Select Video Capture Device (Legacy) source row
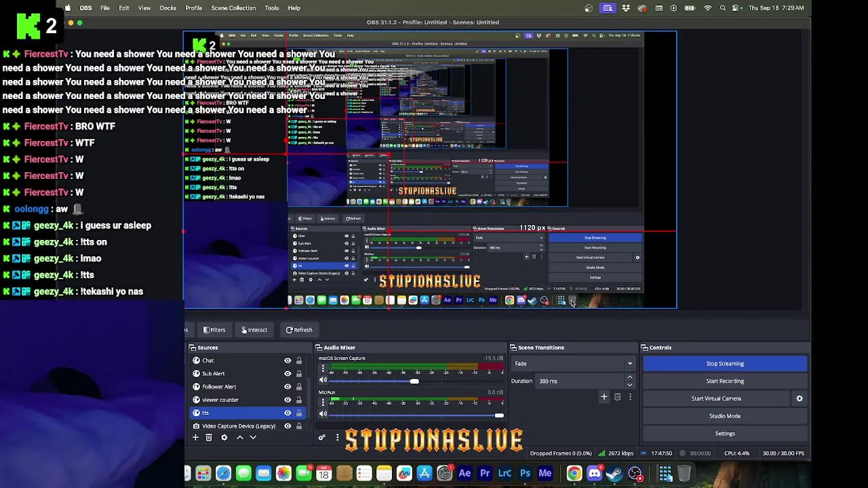 click(x=248, y=426)
